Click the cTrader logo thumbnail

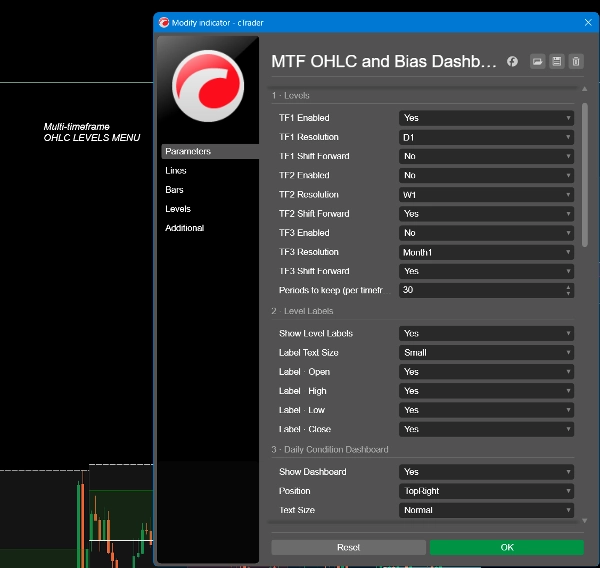click(208, 86)
